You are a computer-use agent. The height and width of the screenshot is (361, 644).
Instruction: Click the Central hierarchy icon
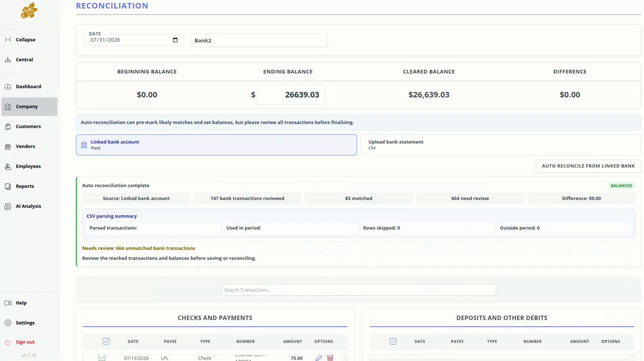8,60
